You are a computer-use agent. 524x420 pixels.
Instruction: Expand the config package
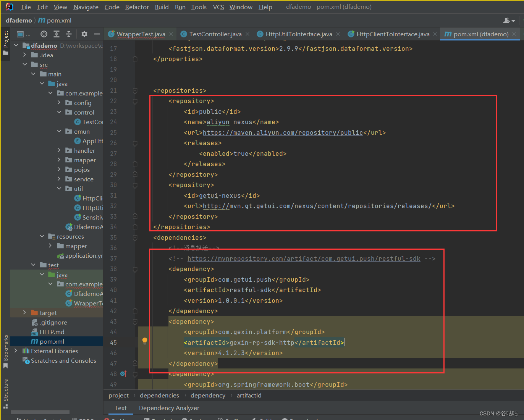[x=59, y=103]
